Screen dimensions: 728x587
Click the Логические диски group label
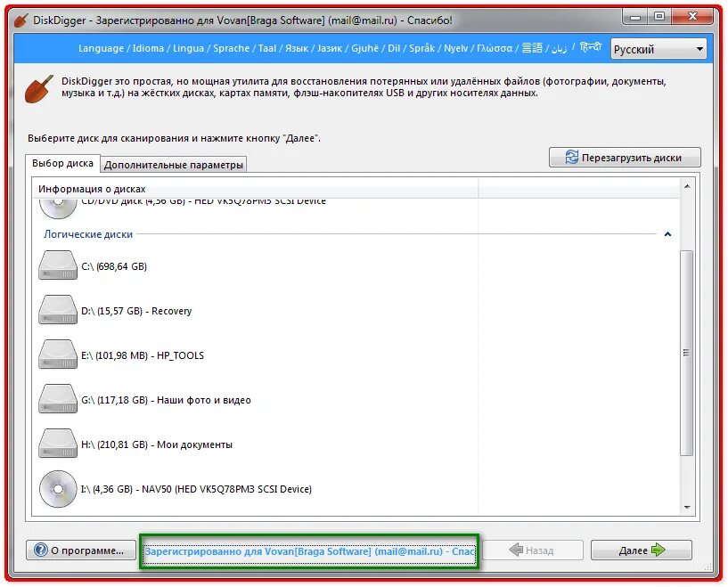pos(88,234)
